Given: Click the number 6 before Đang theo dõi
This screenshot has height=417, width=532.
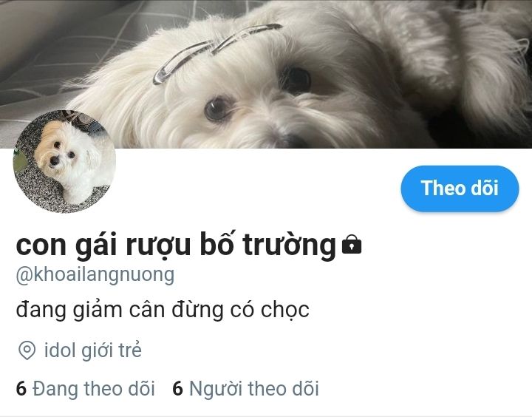Looking at the screenshot, I should (x=21, y=389).
